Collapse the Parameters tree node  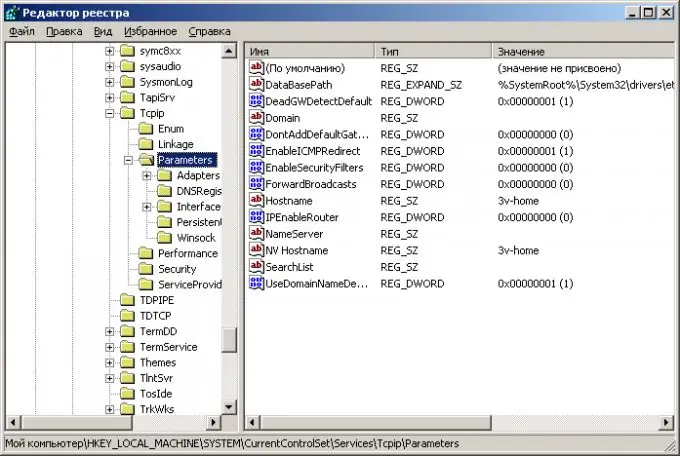point(128,161)
